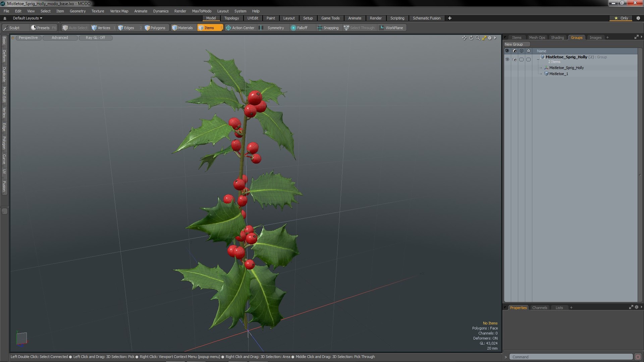644x362 pixels.
Task: Open the Geometry menu
Action: (77, 11)
